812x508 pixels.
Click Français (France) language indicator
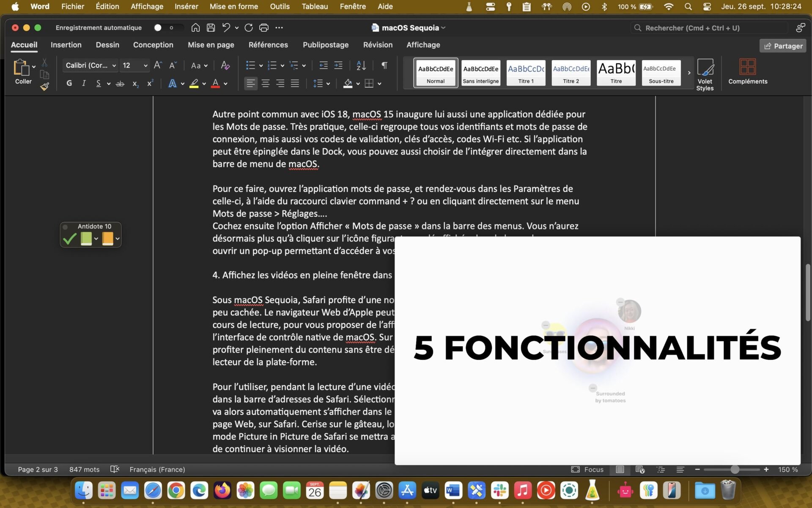157,469
